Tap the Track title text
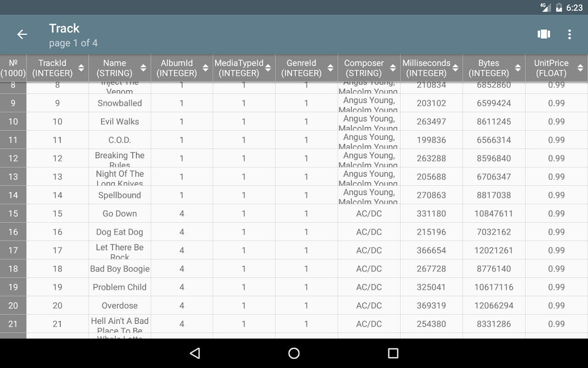 pos(64,29)
